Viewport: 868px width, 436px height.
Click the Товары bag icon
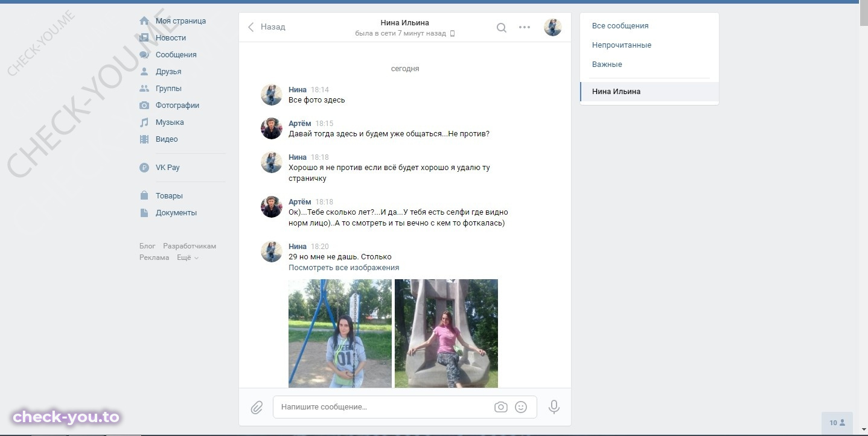[x=144, y=196]
